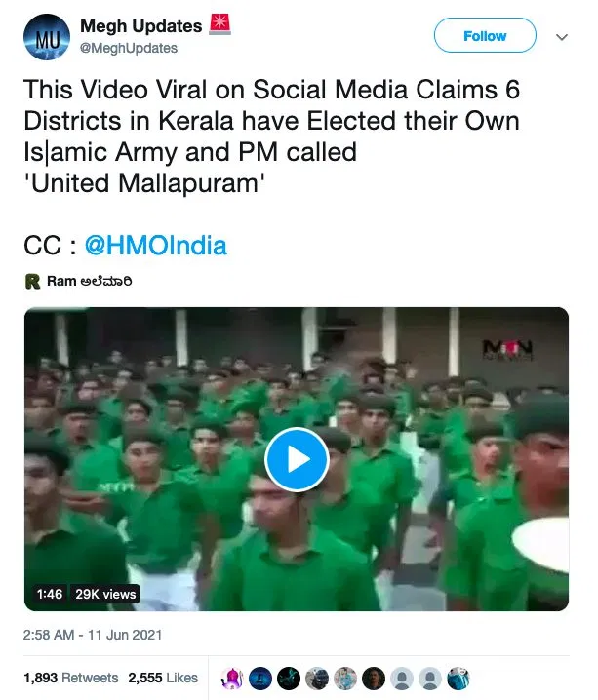
Task: Play the embedded video
Action: coord(296,459)
